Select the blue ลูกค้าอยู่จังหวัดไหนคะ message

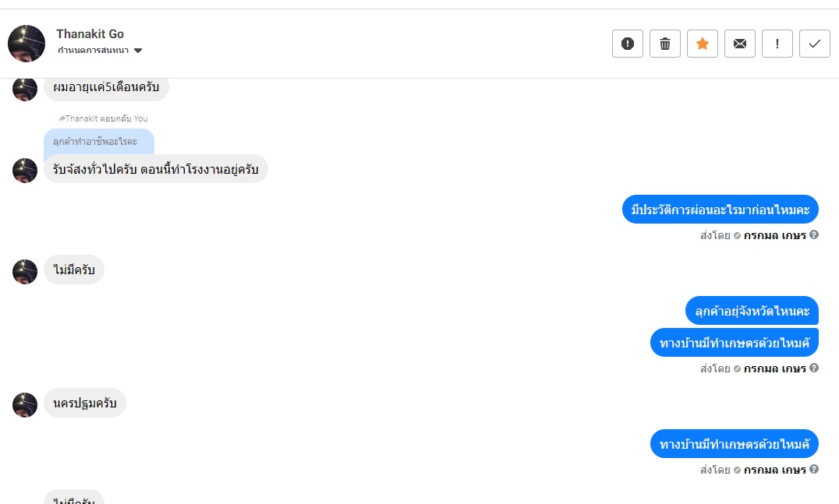(752, 311)
